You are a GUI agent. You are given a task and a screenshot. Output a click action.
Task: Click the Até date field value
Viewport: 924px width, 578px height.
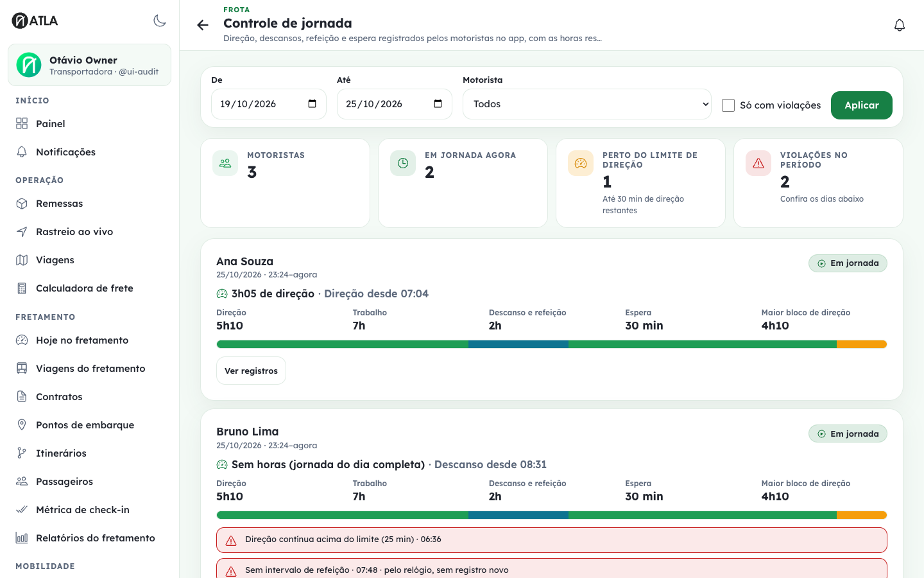coord(374,104)
